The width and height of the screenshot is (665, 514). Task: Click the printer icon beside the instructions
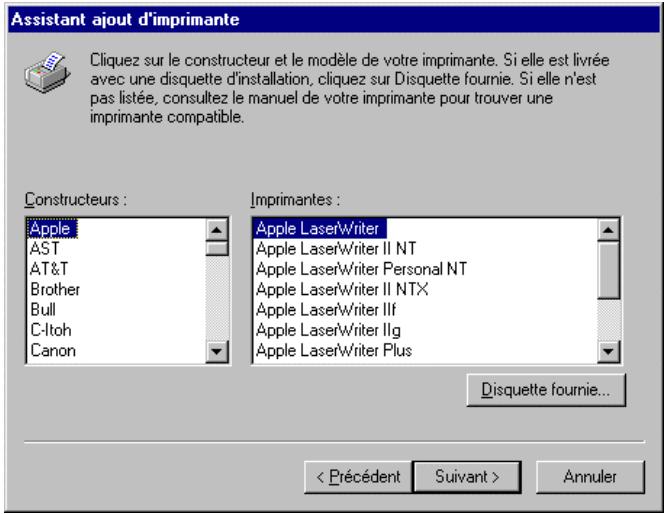click(47, 72)
